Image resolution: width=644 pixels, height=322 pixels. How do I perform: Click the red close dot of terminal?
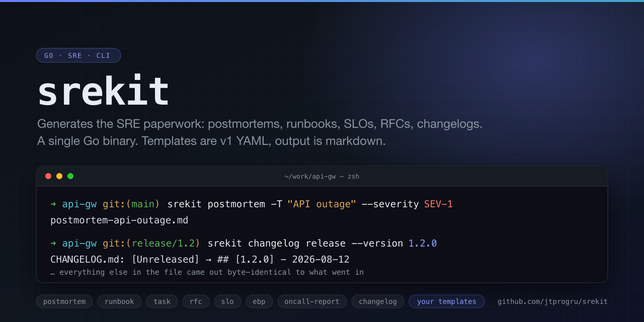click(x=48, y=176)
